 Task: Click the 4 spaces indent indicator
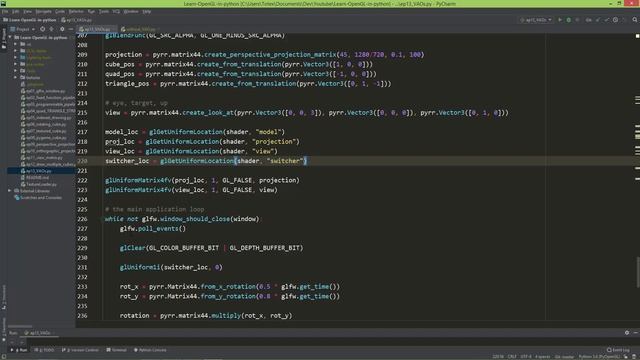coord(542,357)
